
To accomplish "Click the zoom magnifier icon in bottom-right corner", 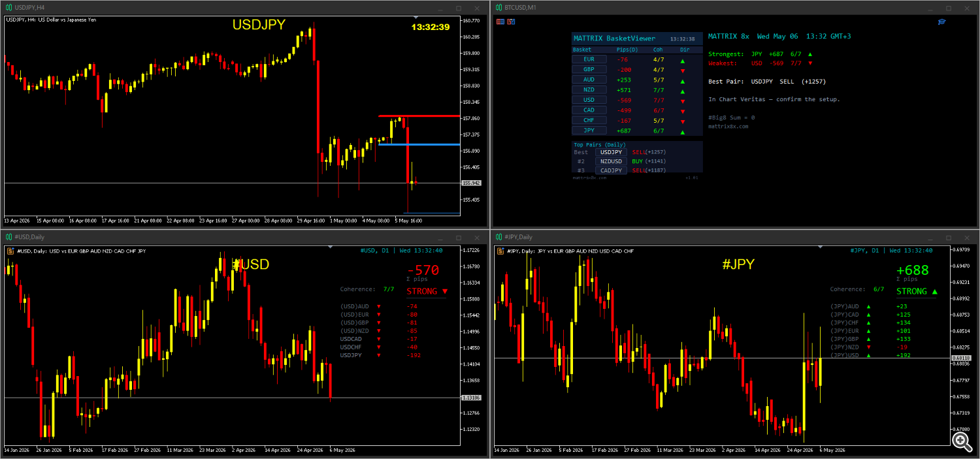I will 961,441.
